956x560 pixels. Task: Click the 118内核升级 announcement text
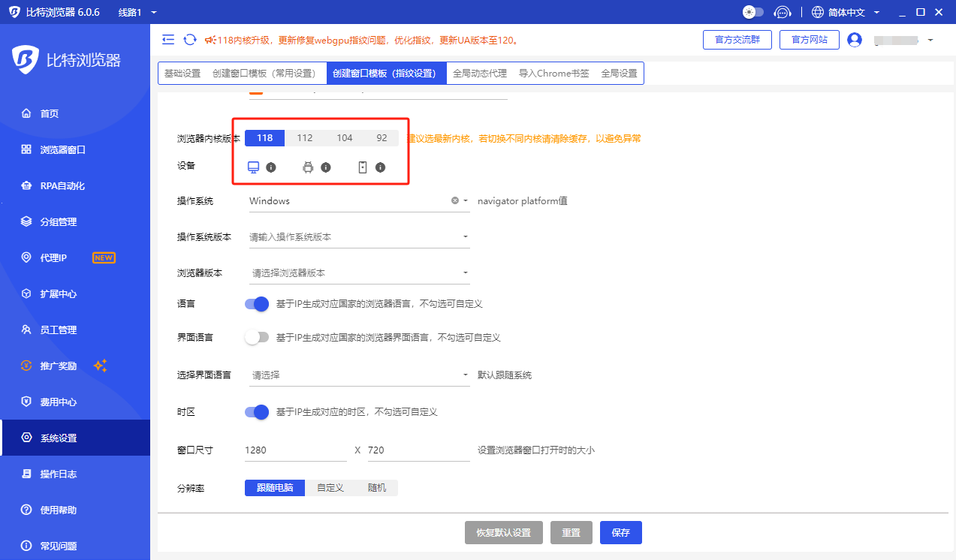pyautogui.click(x=368, y=41)
